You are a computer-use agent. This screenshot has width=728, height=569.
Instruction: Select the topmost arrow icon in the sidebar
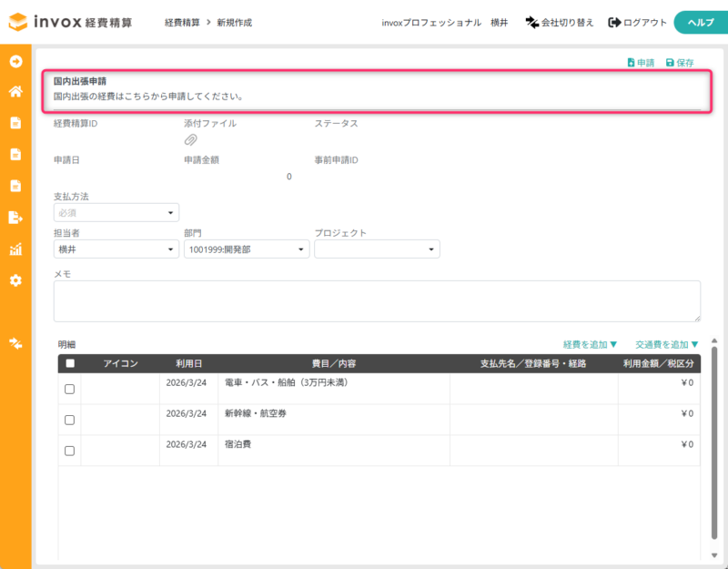click(x=14, y=63)
